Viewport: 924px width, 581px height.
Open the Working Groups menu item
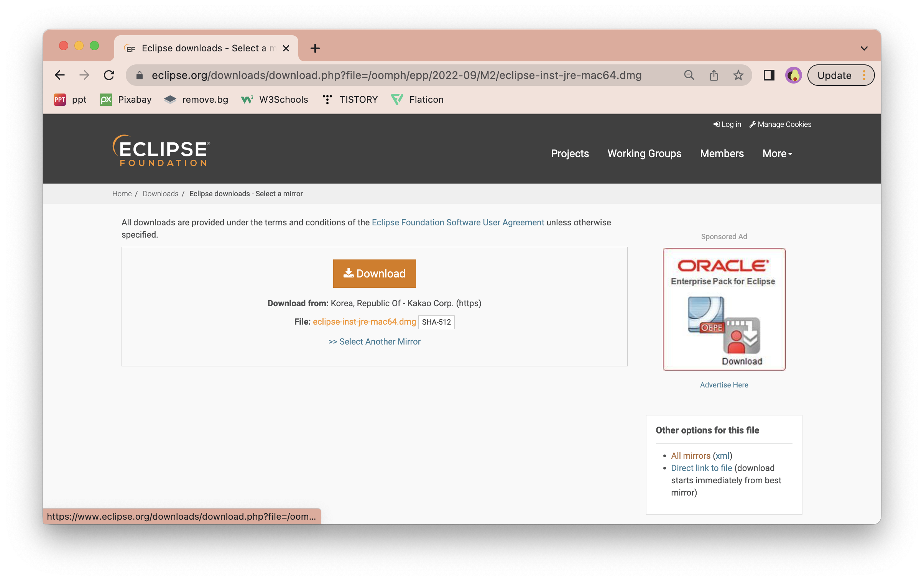(x=644, y=153)
